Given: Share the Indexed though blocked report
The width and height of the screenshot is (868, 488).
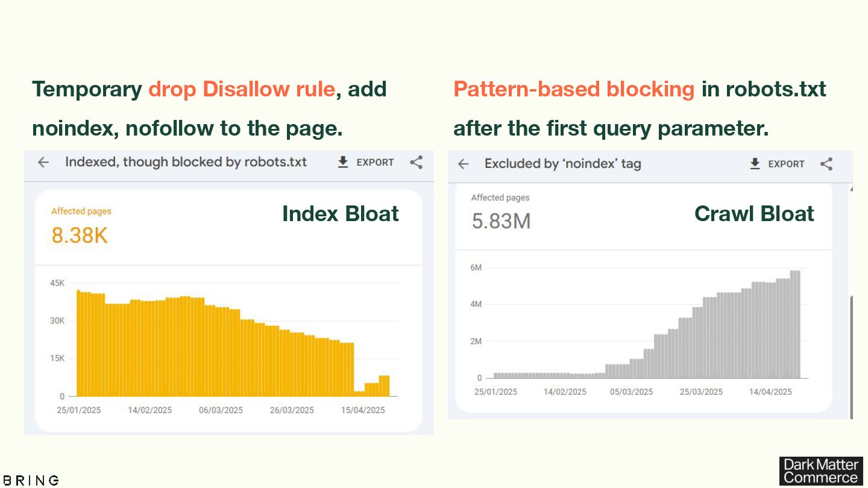Looking at the screenshot, I should [416, 162].
